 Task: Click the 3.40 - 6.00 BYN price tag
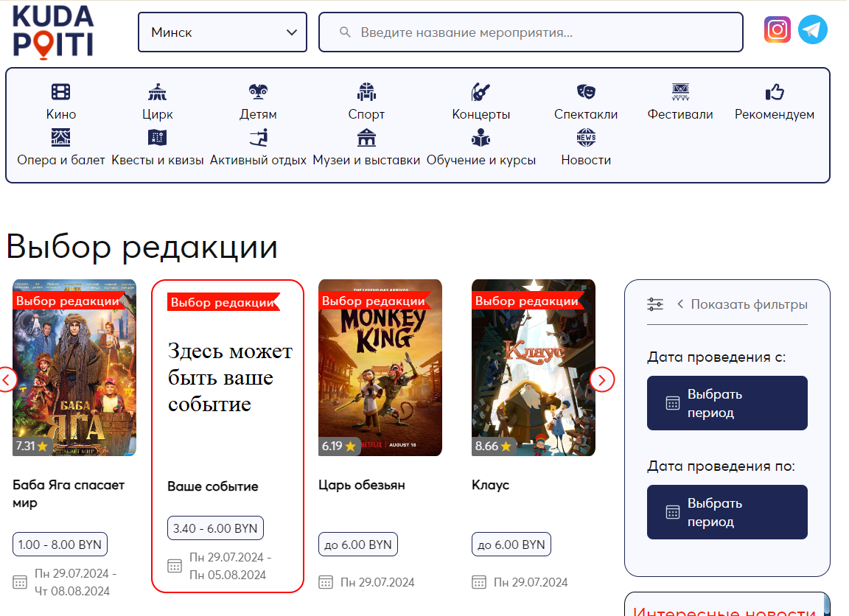215,528
